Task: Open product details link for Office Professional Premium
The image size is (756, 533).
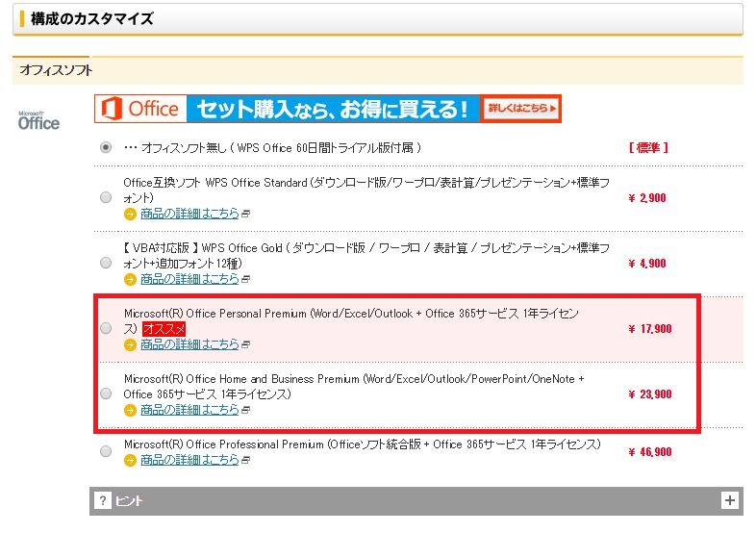Action: click(x=189, y=460)
